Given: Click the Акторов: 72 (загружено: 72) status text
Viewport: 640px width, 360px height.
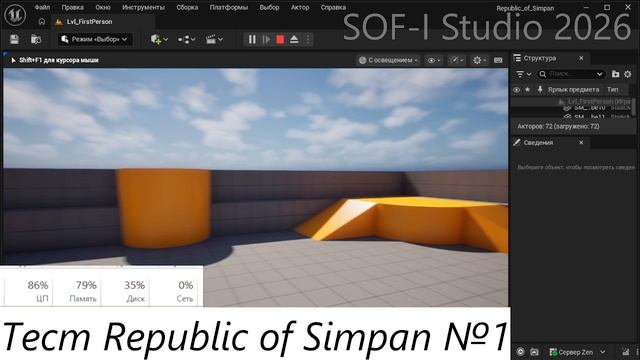Looking at the screenshot, I should [558, 126].
